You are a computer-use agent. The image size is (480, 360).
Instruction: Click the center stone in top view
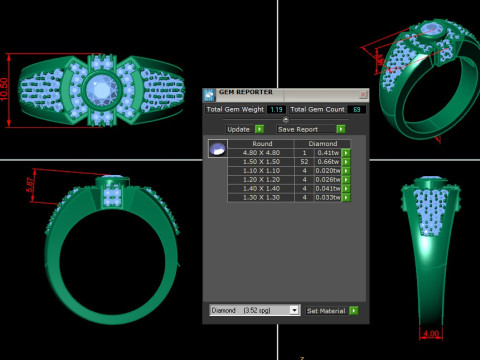point(101,90)
